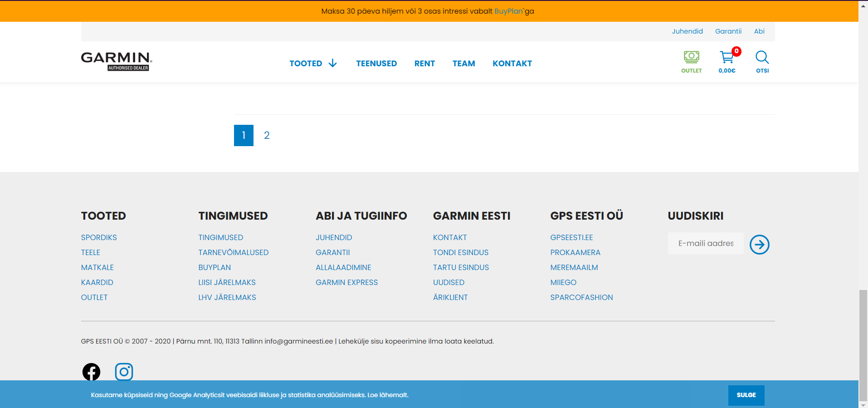Visit the Tartu Esindus footer link

pyautogui.click(x=461, y=267)
